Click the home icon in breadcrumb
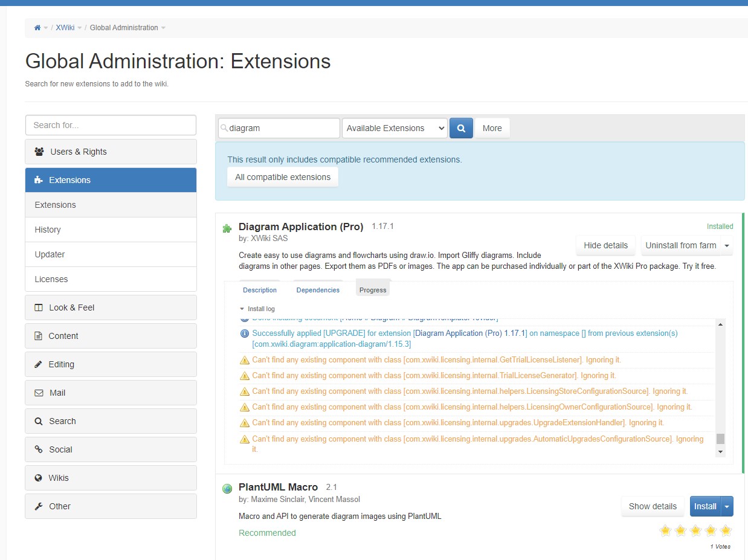The image size is (748, 560). tap(37, 28)
